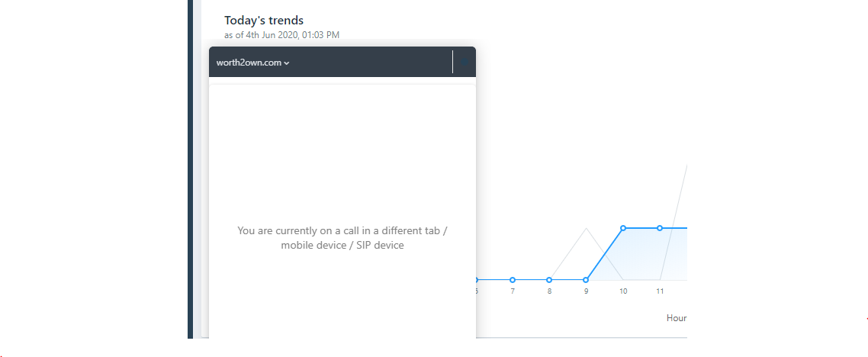Click the Hours axis title under the chart

(677, 318)
